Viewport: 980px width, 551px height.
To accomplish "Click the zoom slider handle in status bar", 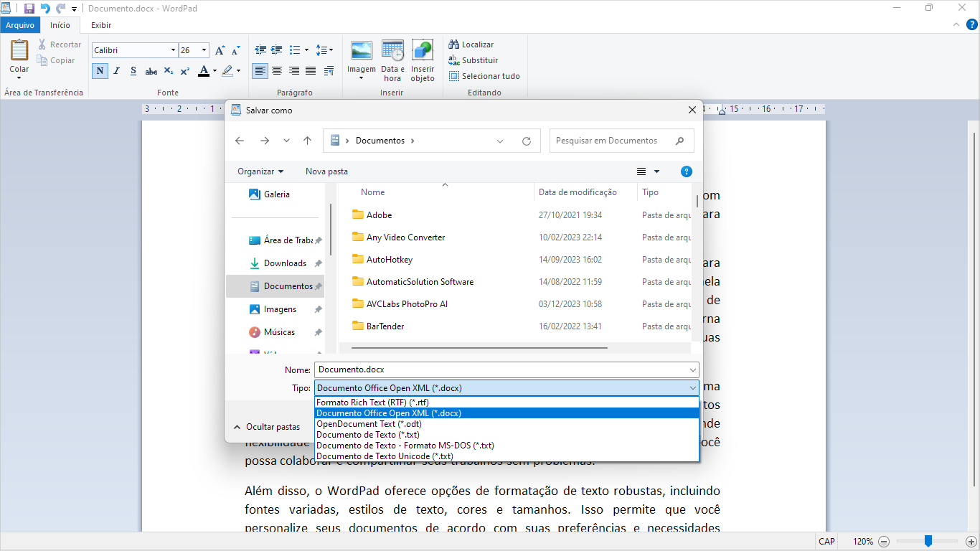I will tap(928, 541).
